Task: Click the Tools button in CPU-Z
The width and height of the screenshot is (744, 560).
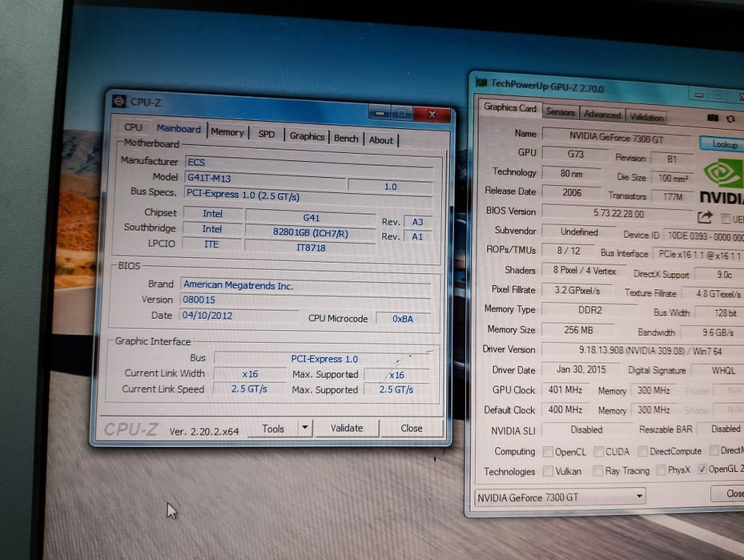Action: coord(273,428)
